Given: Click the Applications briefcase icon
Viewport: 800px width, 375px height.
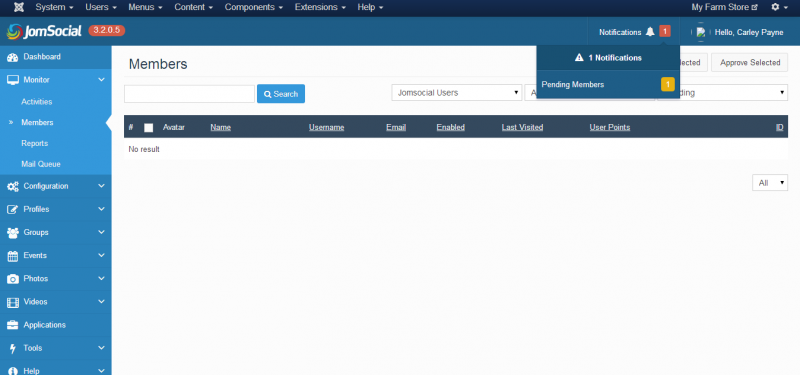Looking at the screenshot, I should (13, 325).
